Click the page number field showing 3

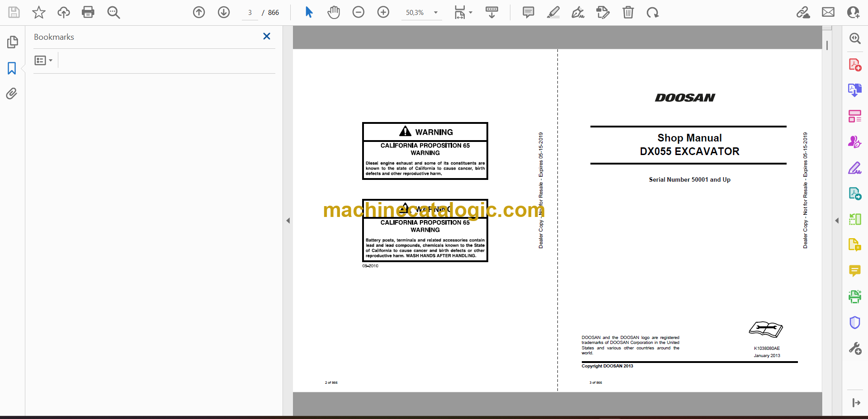pos(250,13)
